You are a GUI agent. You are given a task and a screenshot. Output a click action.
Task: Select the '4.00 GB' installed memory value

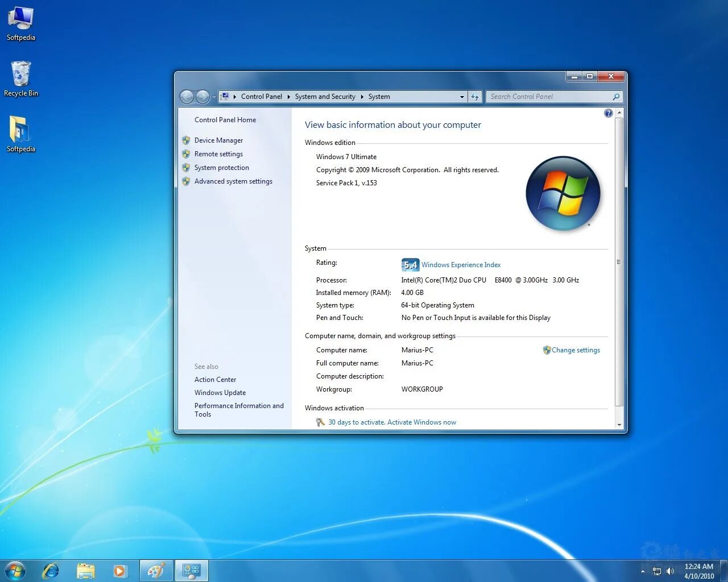(x=412, y=293)
